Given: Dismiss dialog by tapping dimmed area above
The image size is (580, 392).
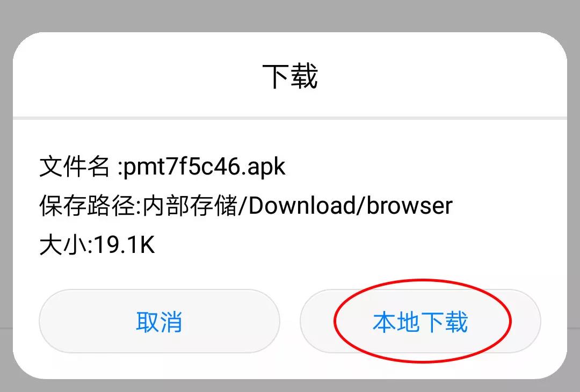Looking at the screenshot, I should 290,16.
